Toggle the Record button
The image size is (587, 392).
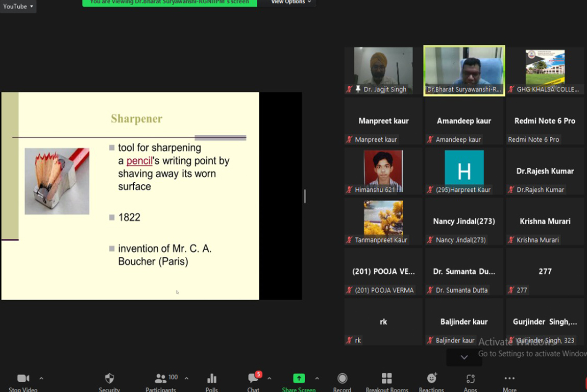click(342, 378)
